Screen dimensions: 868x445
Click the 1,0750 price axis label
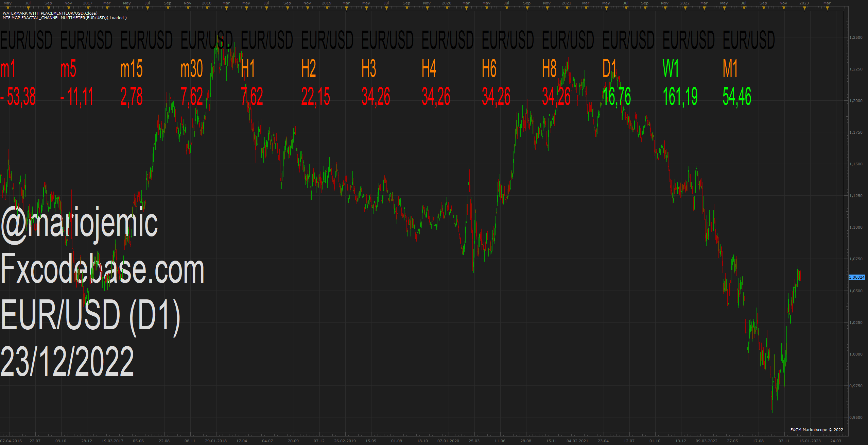856,259
